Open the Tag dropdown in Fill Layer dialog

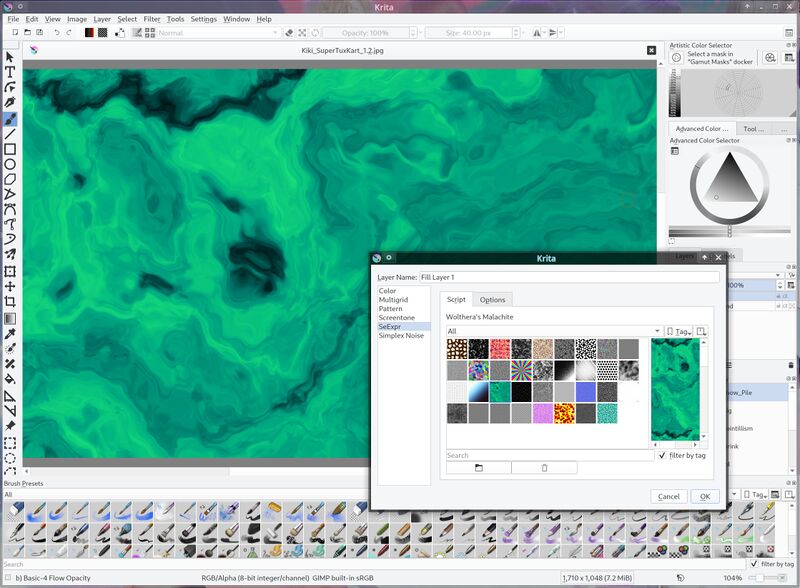click(679, 331)
